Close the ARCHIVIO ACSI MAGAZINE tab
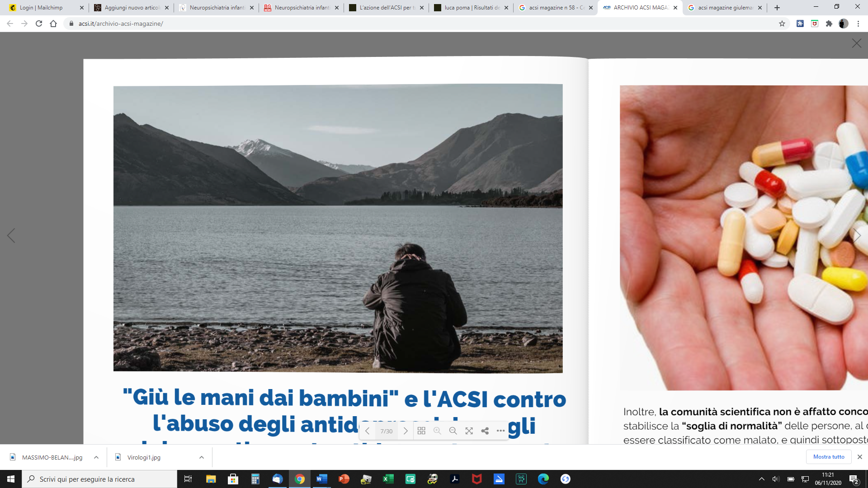868x488 pixels. click(x=675, y=8)
